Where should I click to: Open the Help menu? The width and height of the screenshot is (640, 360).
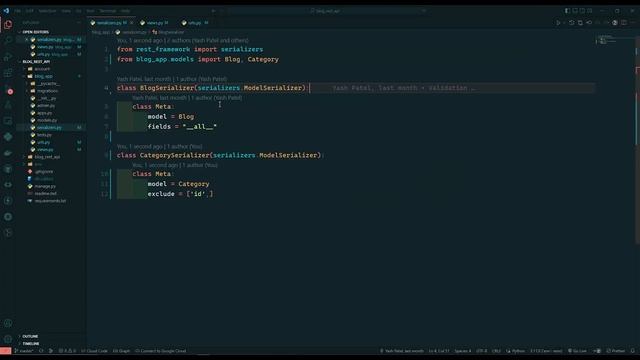pos(126,11)
